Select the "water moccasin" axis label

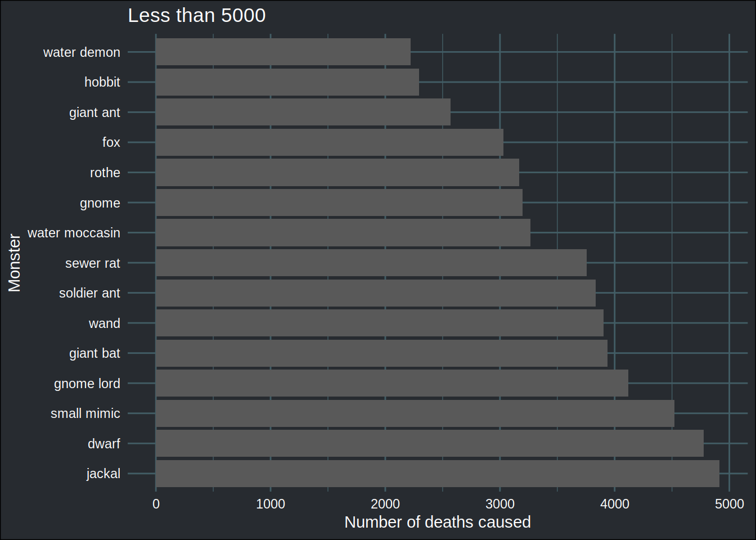point(74,233)
